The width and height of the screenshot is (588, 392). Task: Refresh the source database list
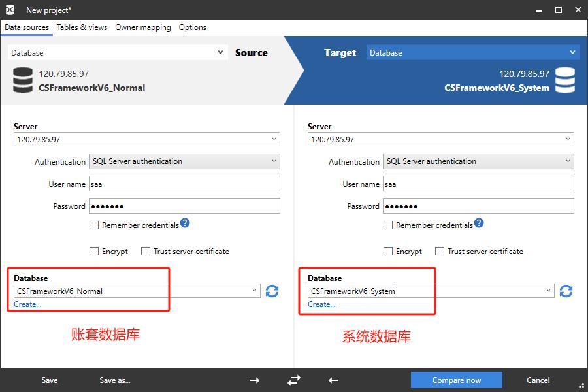(272, 291)
